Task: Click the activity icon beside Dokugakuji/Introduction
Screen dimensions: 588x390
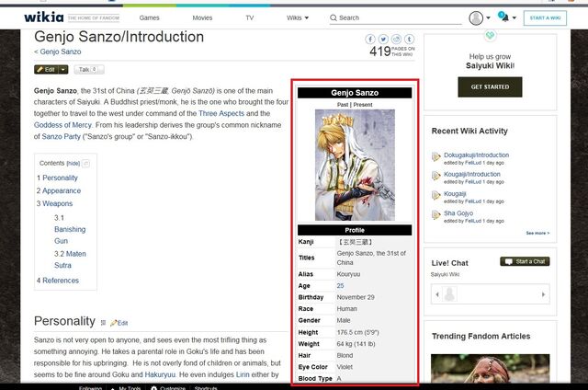Action: 435,157
